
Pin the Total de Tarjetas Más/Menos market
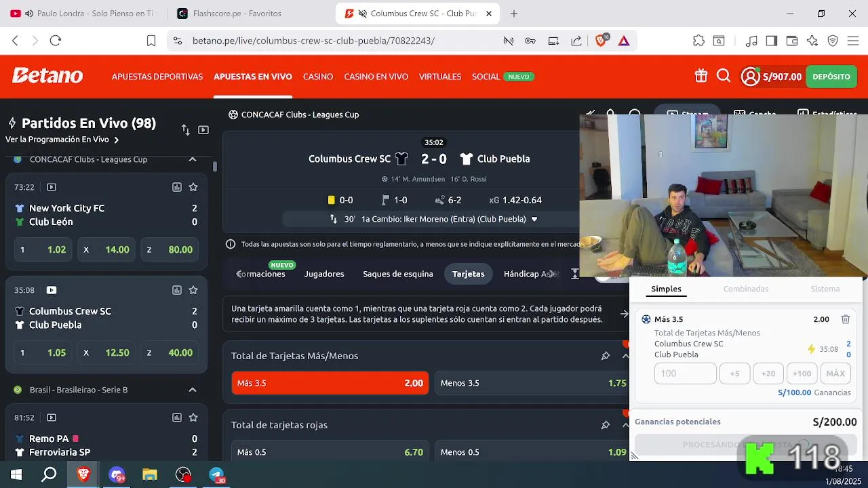[606, 356]
